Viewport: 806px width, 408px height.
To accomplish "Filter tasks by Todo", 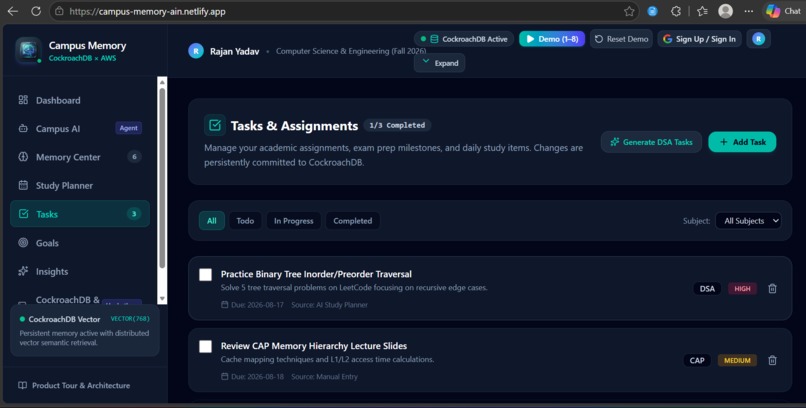I will [x=245, y=221].
